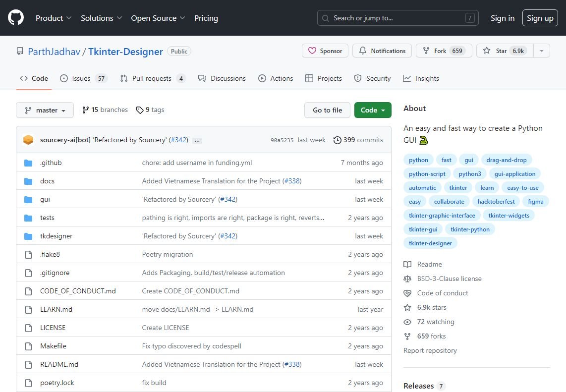566x392 pixels.
Task: Click the poetry.lock file icon
Action: click(28, 383)
